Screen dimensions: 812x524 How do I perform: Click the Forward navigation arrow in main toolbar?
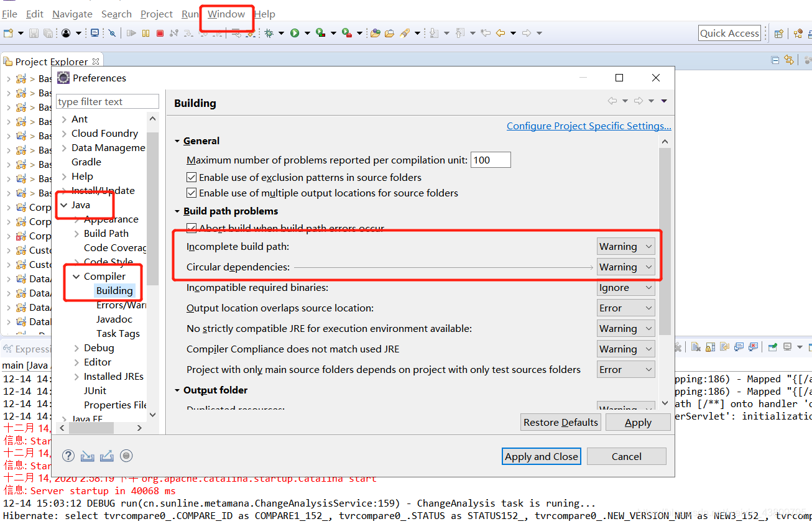pyautogui.click(x=526, y=33)
